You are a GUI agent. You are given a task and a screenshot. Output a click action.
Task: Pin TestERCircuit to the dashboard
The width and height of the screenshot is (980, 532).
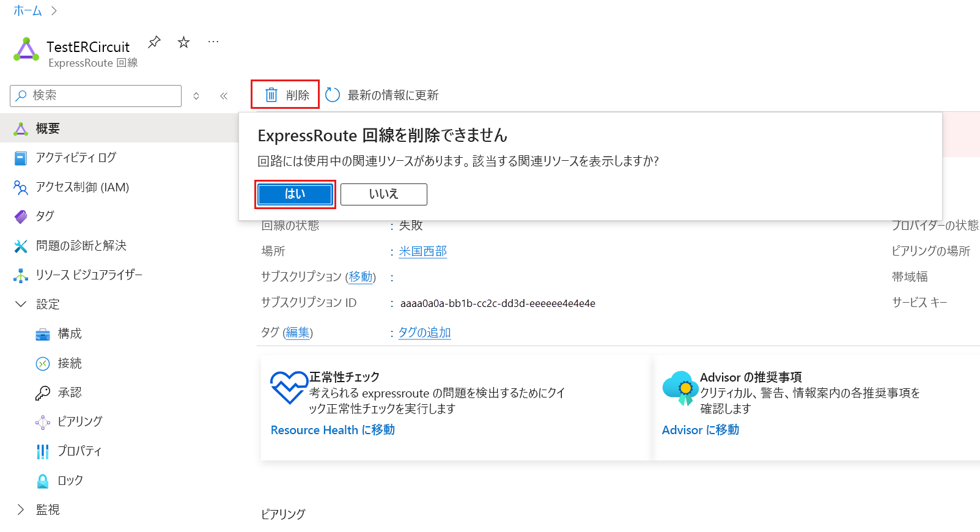pyautogui.click(x=154, y=42)
